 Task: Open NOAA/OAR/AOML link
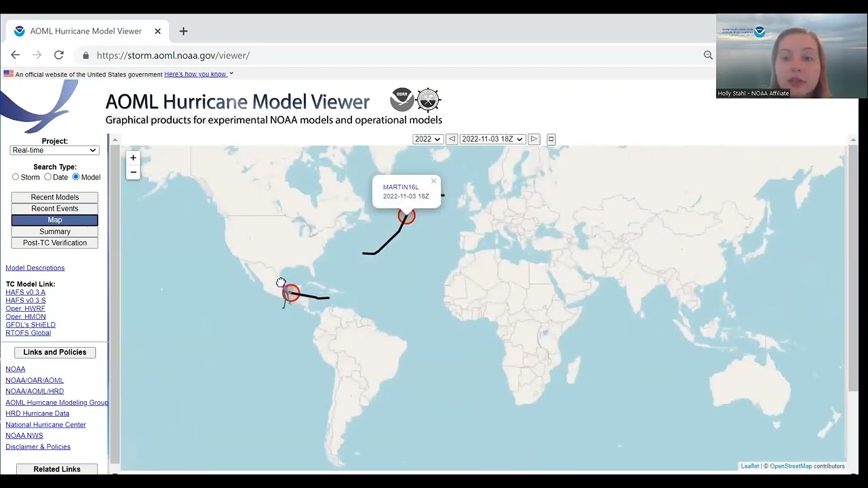[35, 380]
